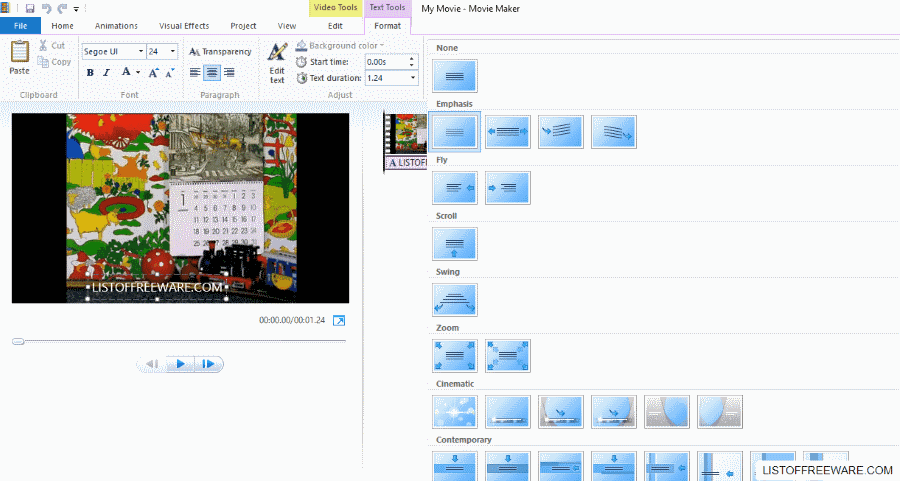Apply the second Cinematic text effect

[507, 412]
